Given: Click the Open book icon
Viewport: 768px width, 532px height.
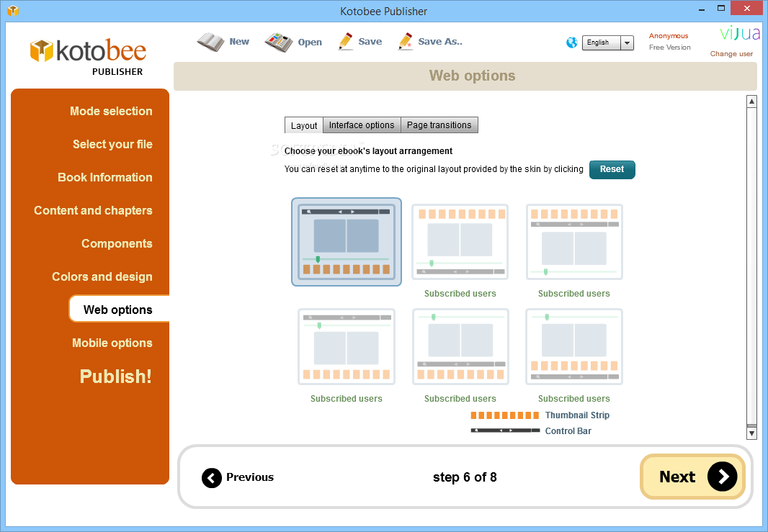Looking at the screenshot, I should [x=279, y=42].
